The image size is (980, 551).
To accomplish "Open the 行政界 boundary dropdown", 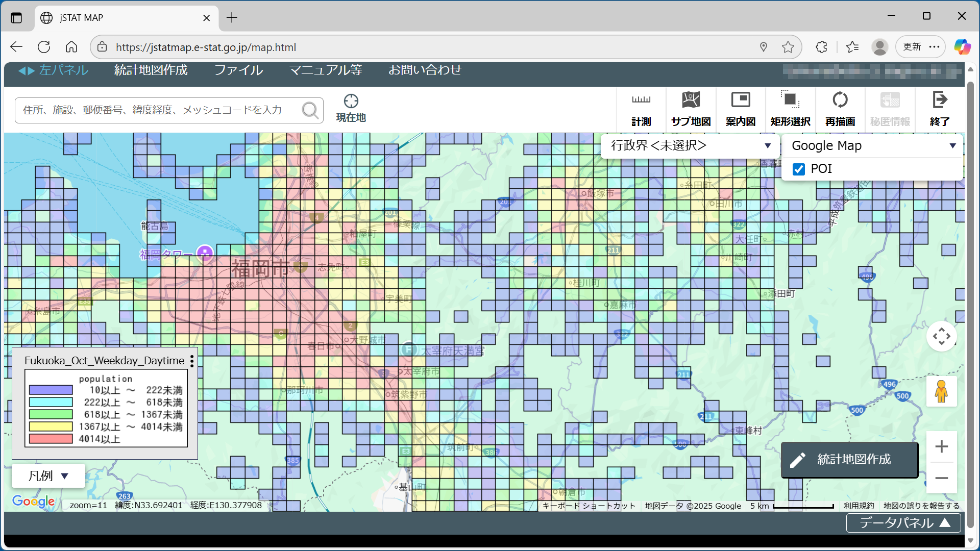I will (690, 146).
